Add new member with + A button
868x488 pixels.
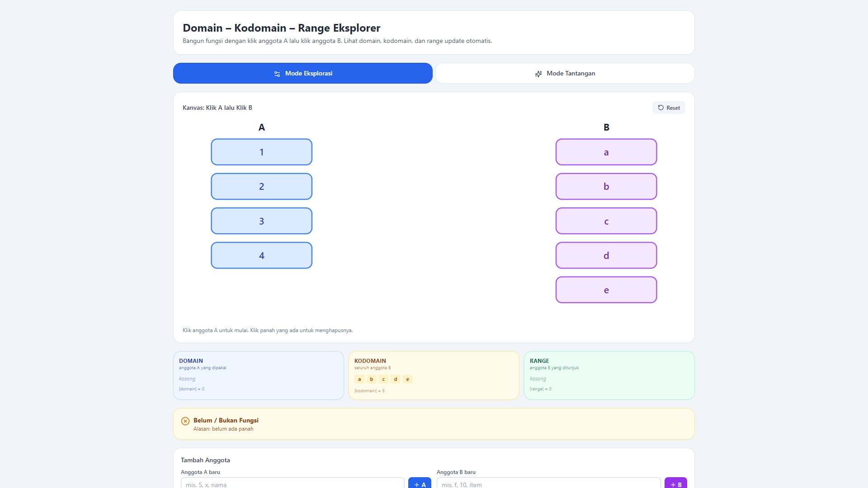(x=420, y=483)
